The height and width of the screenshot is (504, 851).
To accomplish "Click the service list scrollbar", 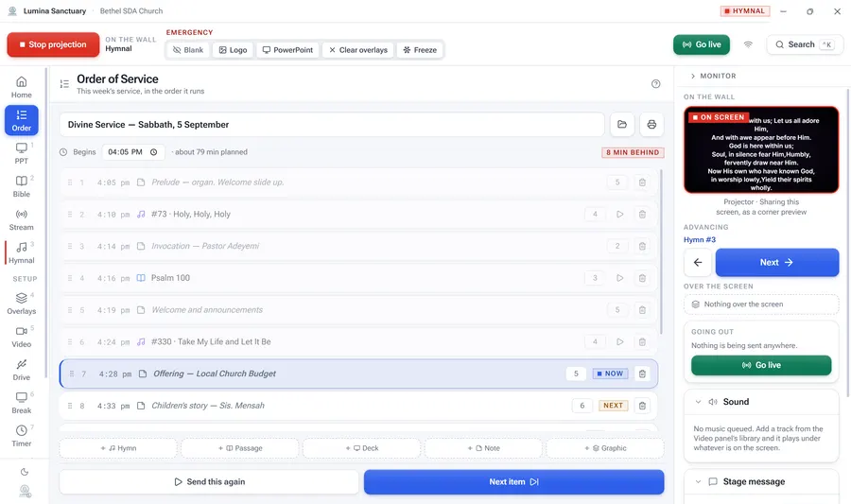I will [x=661, y=252].
